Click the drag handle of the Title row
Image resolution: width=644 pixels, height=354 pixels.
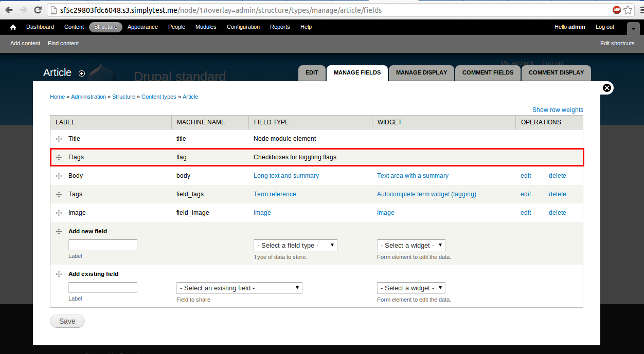pyautogui.click(x=59, y=139)
